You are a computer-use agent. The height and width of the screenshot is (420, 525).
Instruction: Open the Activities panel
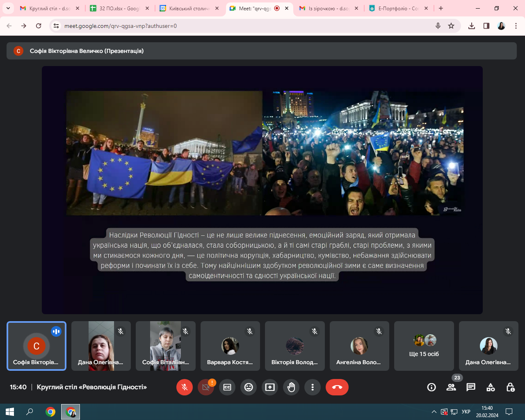click(x=491, y=387)
